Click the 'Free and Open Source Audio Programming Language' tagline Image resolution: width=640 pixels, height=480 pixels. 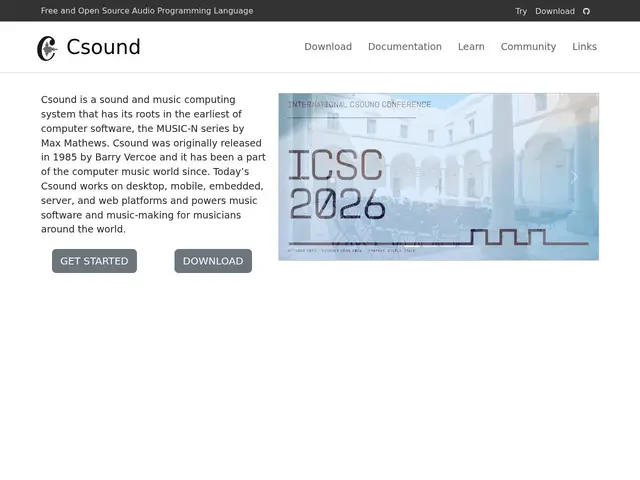[147, 11]
